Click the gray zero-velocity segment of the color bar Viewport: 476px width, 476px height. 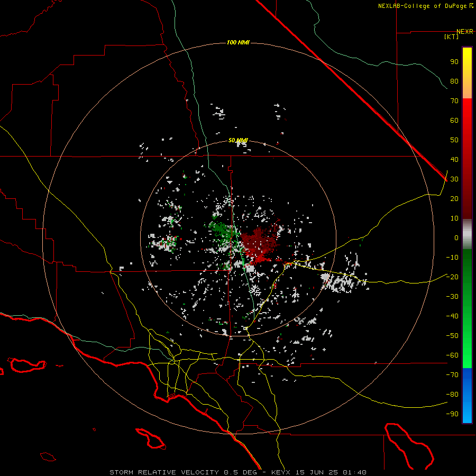pos(467,234)
